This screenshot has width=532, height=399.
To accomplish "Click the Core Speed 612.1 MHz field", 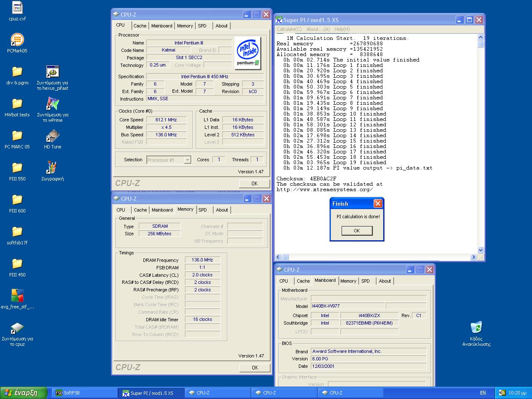I will pyautogui.click(x=166, y=120).
